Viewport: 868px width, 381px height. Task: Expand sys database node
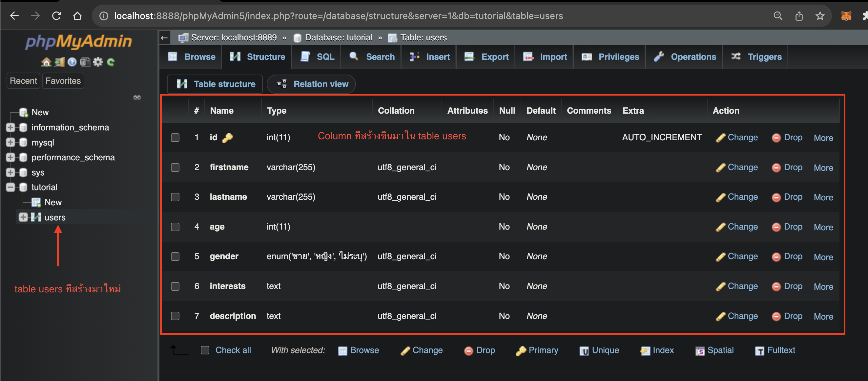point(10,172)
